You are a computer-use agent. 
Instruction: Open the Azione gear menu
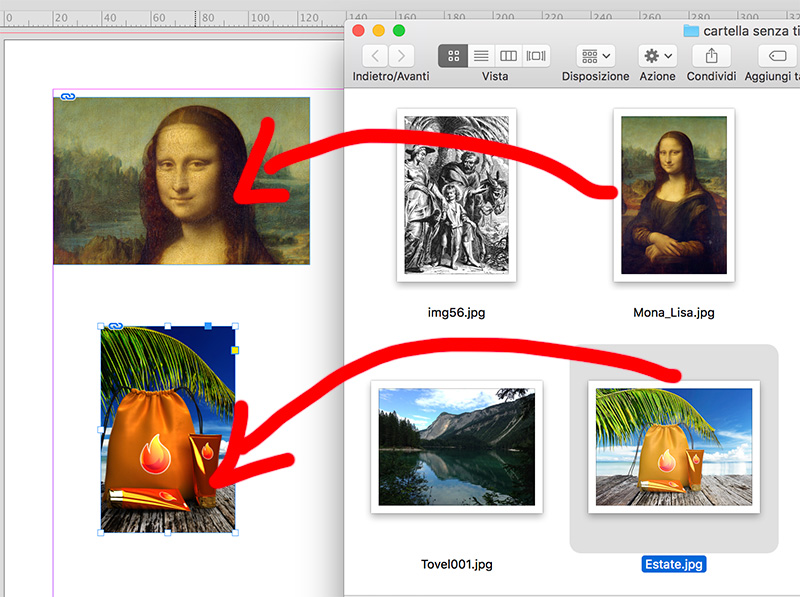(658, 56)
